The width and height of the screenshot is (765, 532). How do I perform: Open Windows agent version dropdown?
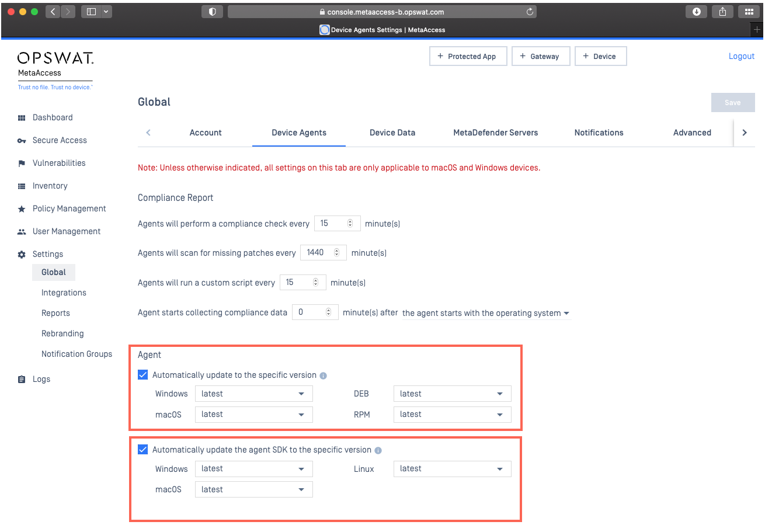pyautogui.click(x=254, y=394)
